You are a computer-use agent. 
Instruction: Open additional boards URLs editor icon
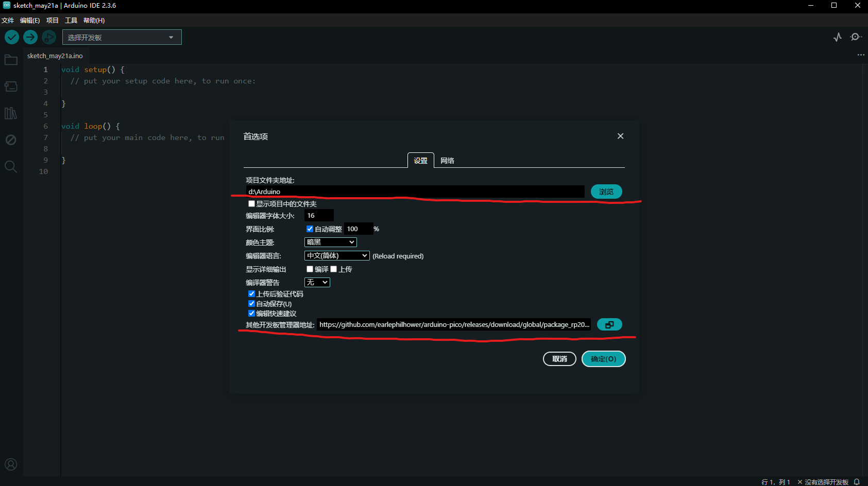[x=609, y=325]
